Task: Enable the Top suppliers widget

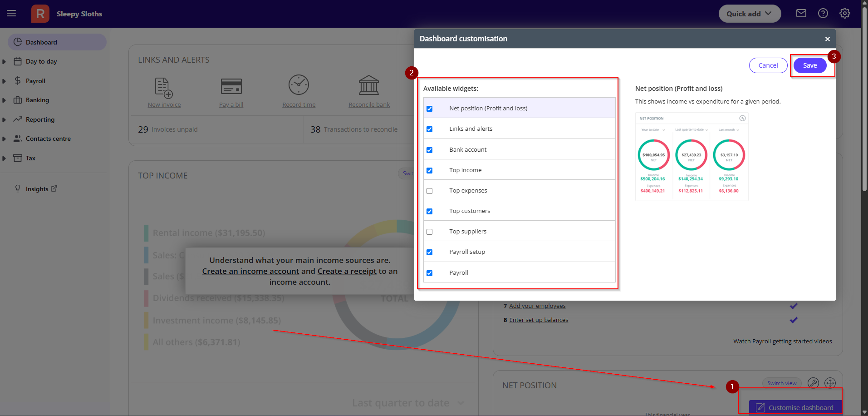Action: coord(429,232)
